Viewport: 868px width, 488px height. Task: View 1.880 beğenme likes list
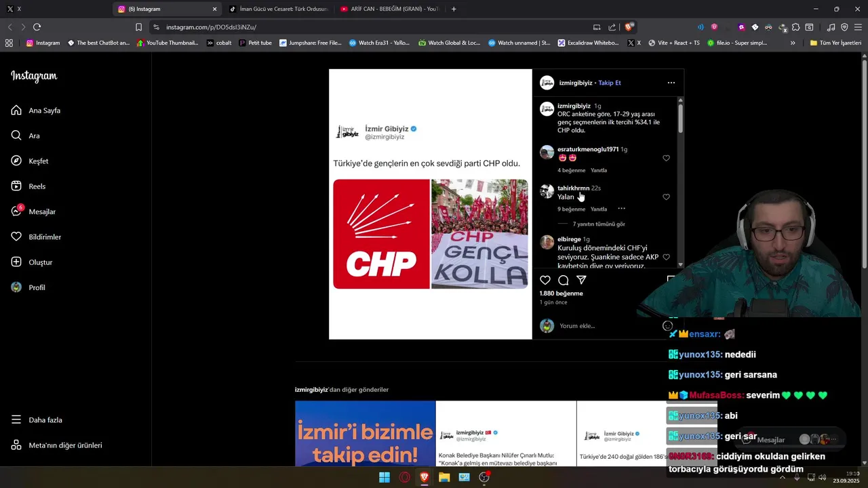[561, 293]
